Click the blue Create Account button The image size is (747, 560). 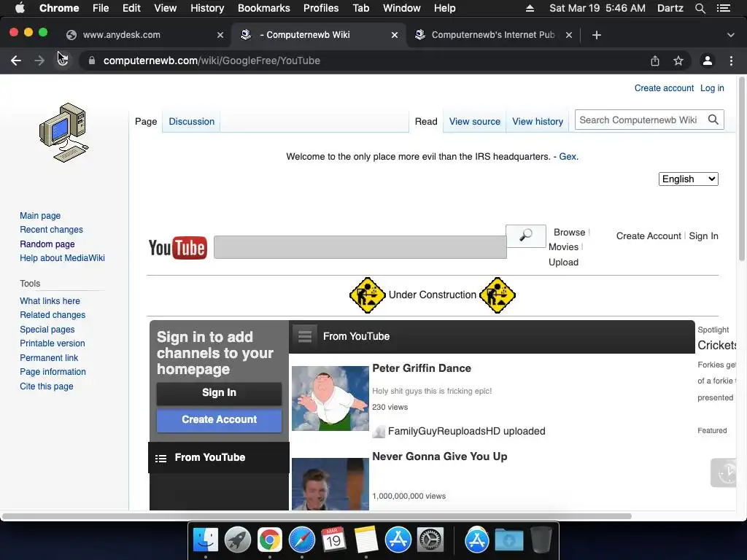coord(219,420)
